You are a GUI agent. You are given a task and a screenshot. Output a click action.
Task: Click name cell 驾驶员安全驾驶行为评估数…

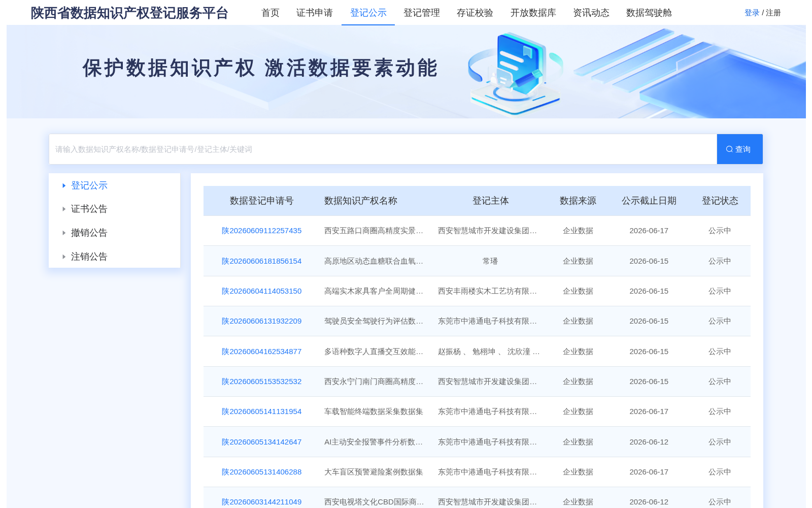point(374,321)
